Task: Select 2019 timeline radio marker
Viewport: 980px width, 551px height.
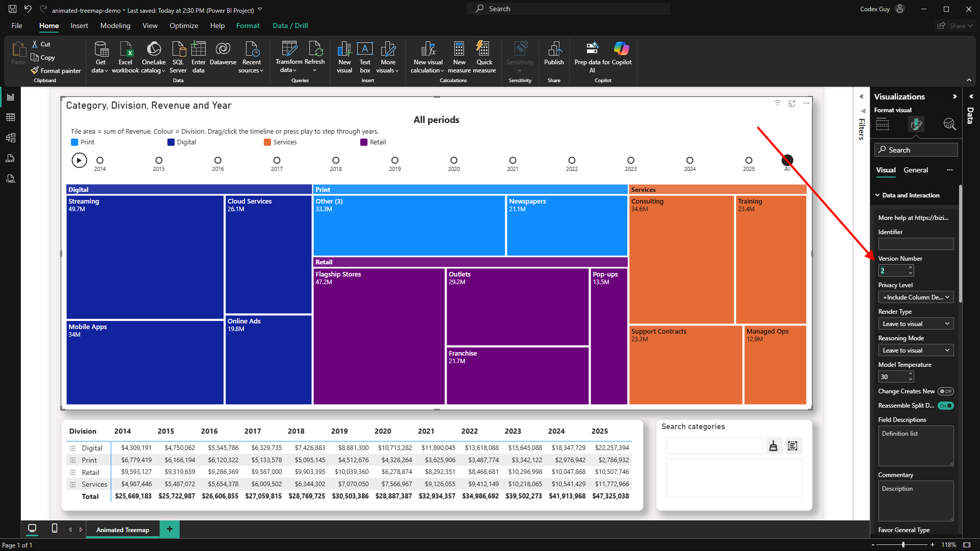Action: click(x=395, y=160)
